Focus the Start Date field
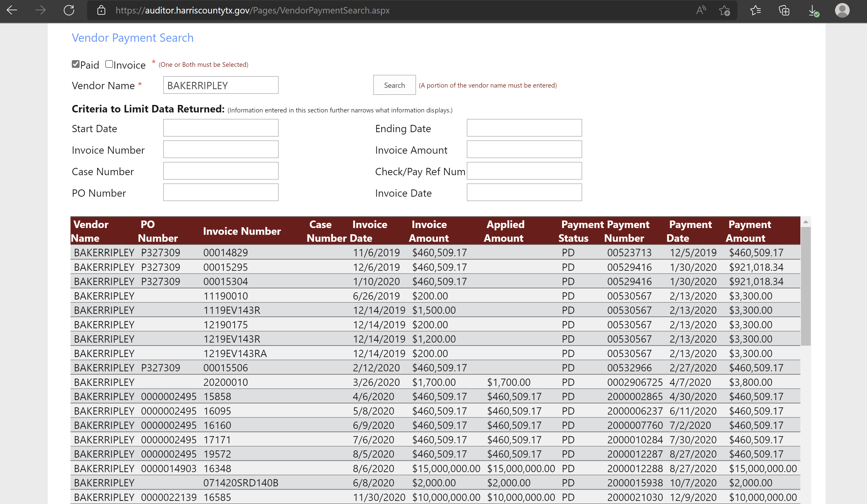Viewport: 867px width, 504px height. click(x=221, y=128)
